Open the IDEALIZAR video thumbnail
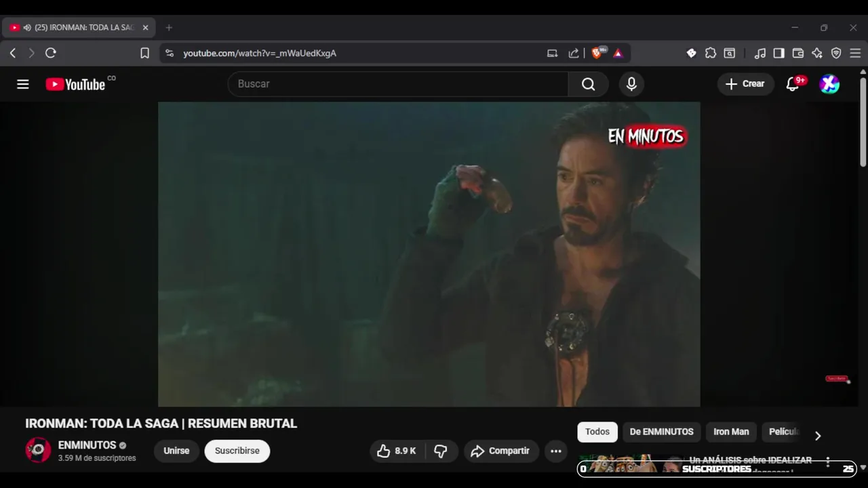 point(631,464)
